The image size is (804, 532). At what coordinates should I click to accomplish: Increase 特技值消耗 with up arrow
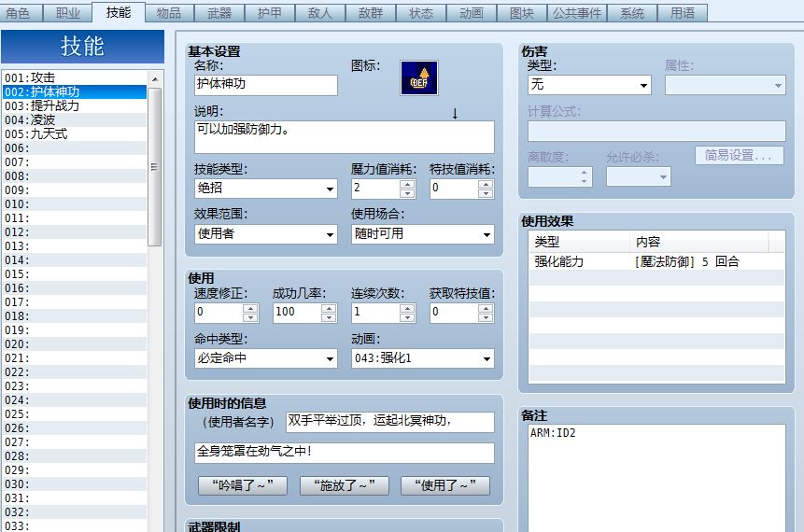point(486,184)
